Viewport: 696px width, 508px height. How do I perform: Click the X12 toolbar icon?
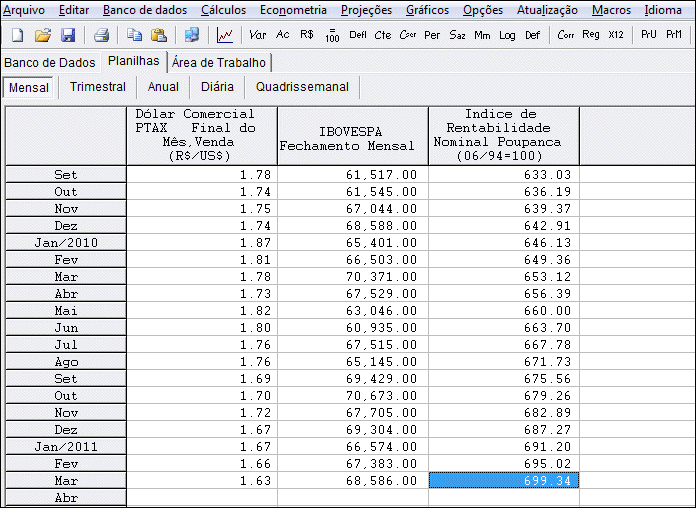(x=616, y=35)
